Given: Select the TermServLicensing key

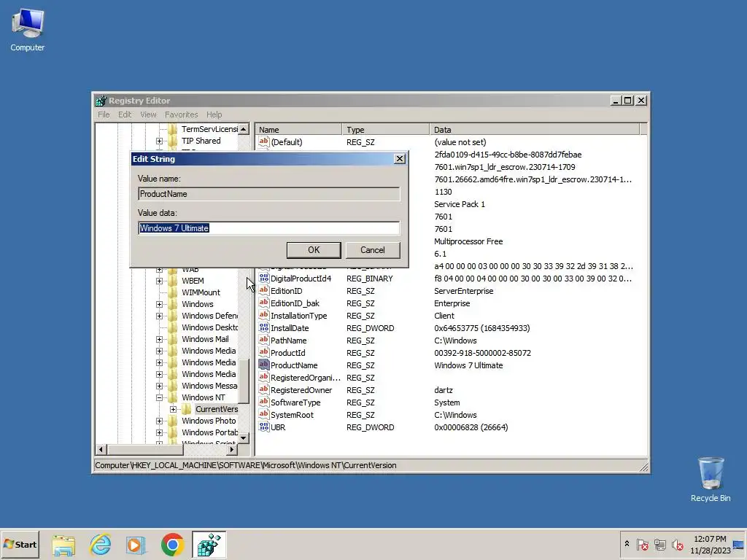Looking at the screenshot, I should click(209, 129).
